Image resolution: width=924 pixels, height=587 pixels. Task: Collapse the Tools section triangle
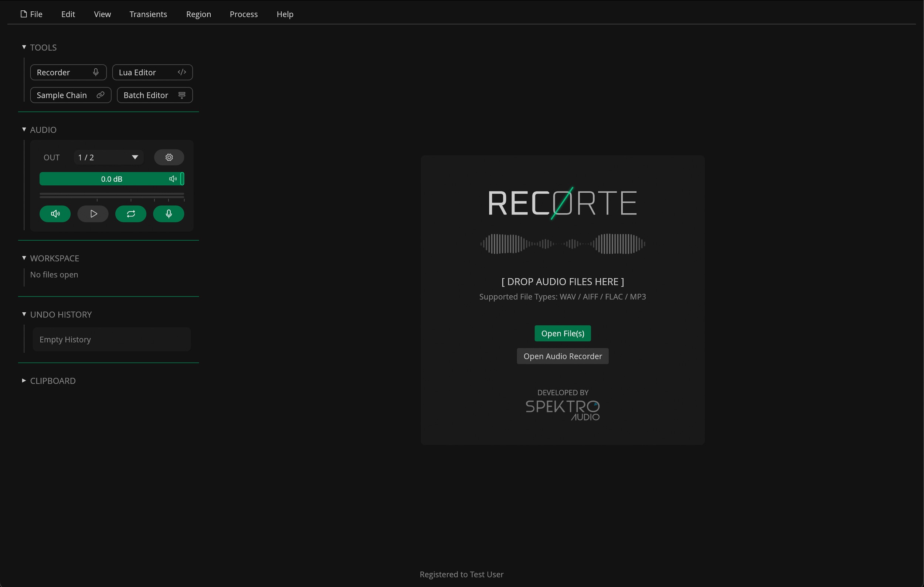tap(24, 47)
